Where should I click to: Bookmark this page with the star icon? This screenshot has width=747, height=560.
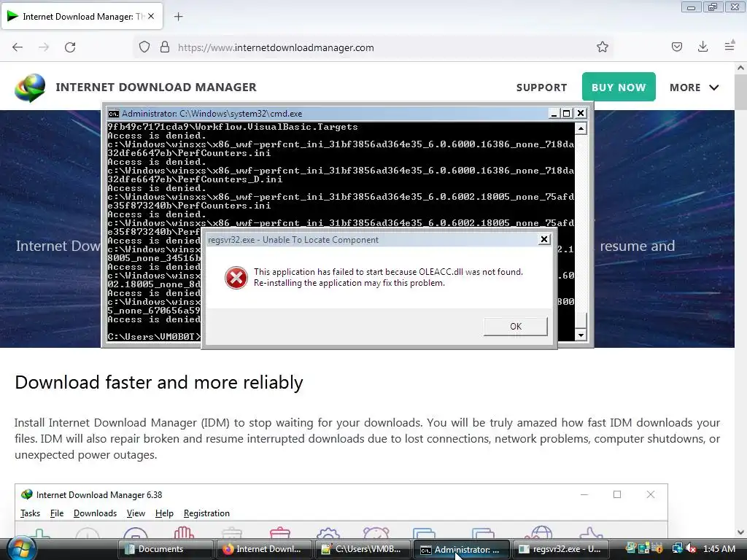pos(602,47)
